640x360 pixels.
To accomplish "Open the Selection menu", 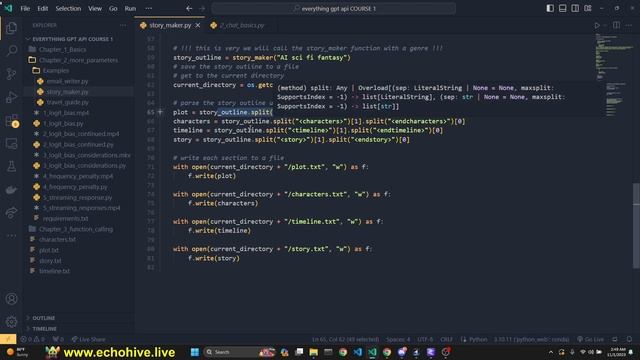I will (x=68, y=8).
